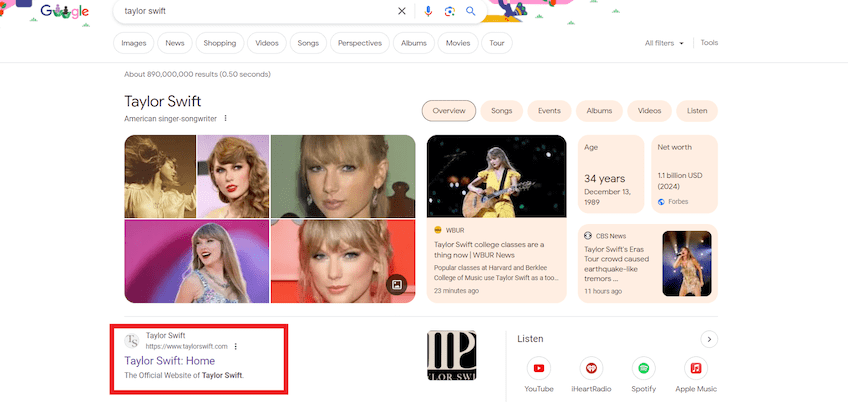Open Google Lens image search icon
The height and width of the screenshot is (402, 848).
point(449,11)
